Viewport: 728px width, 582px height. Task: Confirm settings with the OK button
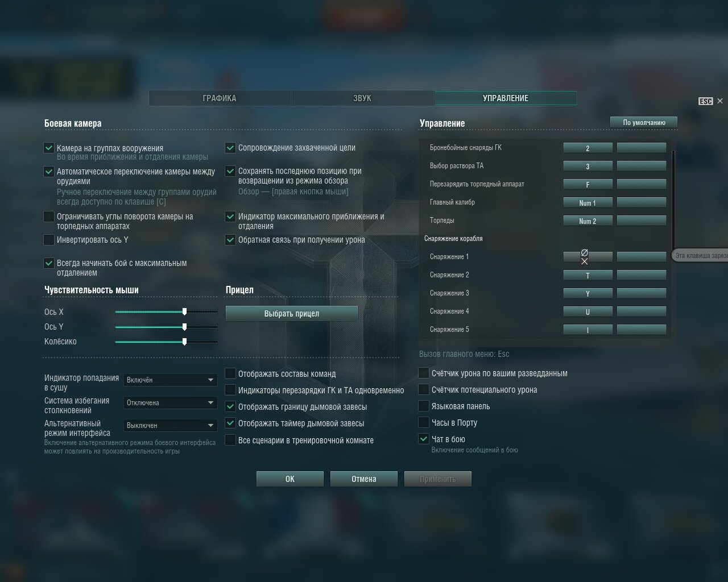[x=289, y=479]
